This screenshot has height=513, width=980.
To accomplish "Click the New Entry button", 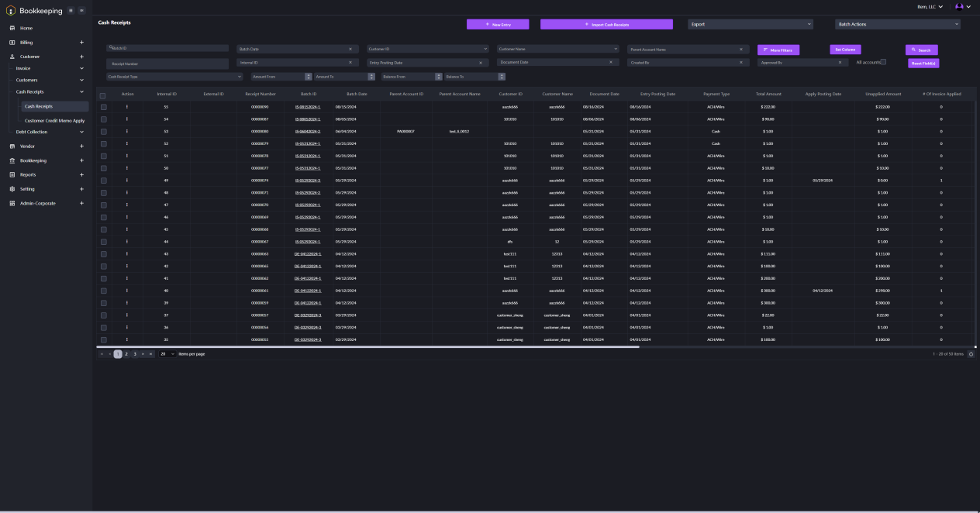I will click(x=499, y=24).
